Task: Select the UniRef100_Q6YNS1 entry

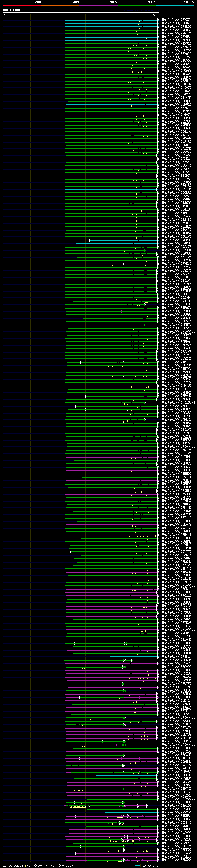Action: pyautogui.click(x=176, y=37)
